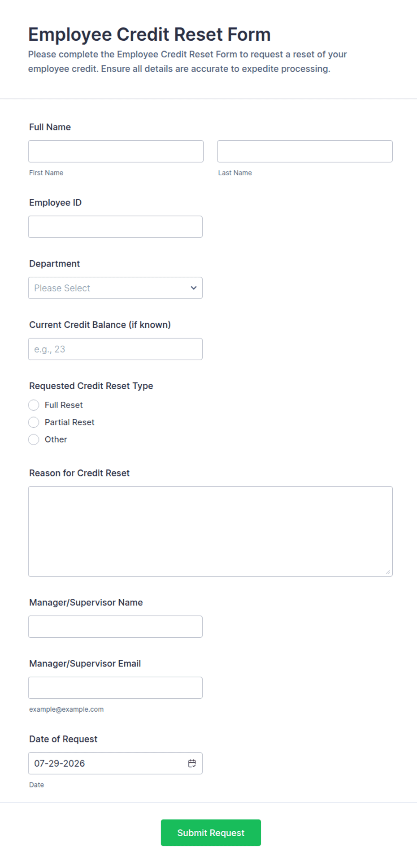Click the Full Reset label text

64,405
